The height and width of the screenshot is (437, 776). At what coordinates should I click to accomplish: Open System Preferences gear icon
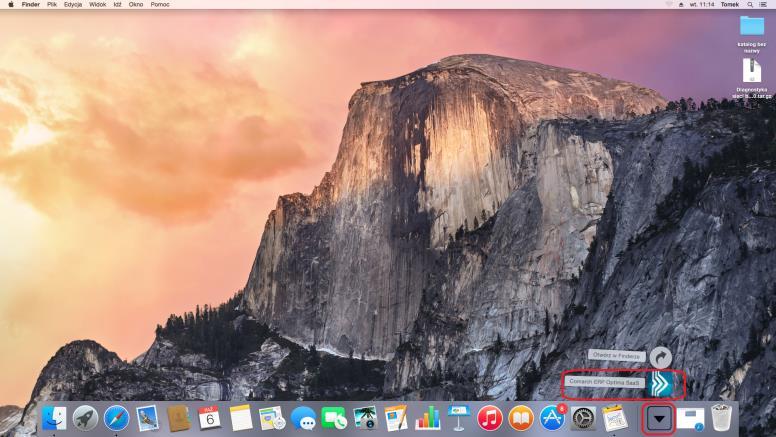(583, 418)
